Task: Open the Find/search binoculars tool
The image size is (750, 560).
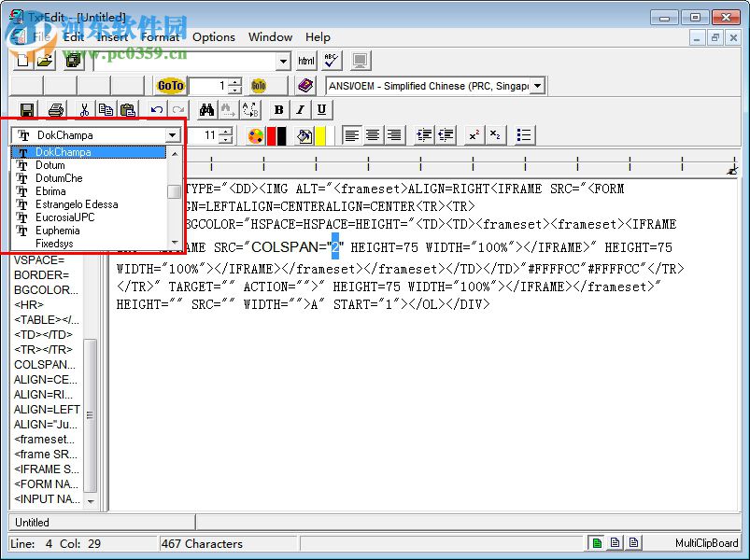Action: coord(206,109)
